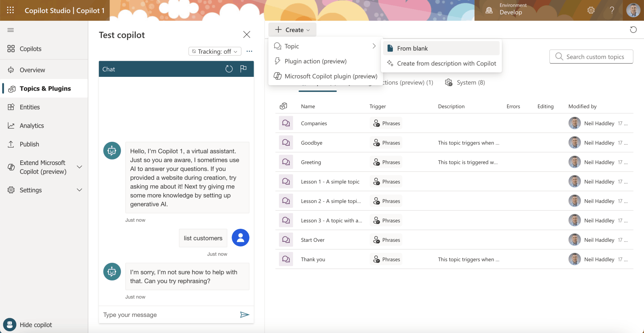Select Plugin action (preview) menu item
The height and width of the screenshot is (333, 644).
(x=315, y=61)
